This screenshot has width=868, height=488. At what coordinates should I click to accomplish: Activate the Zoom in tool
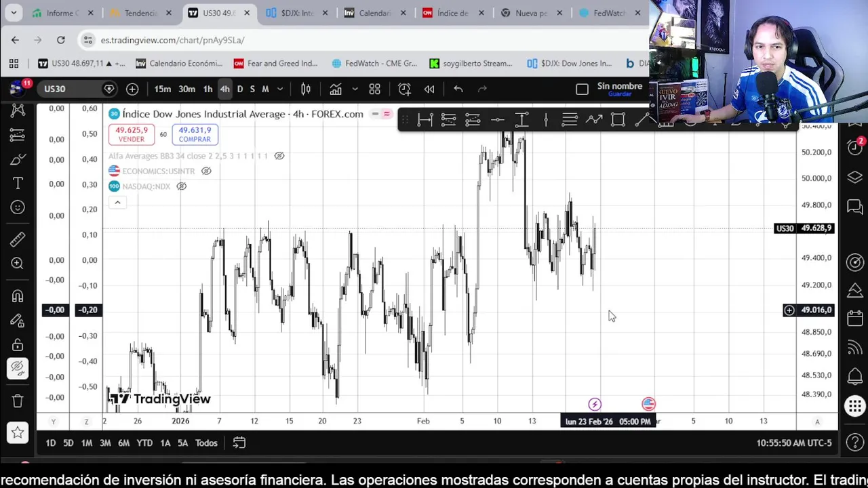[18, 264]
